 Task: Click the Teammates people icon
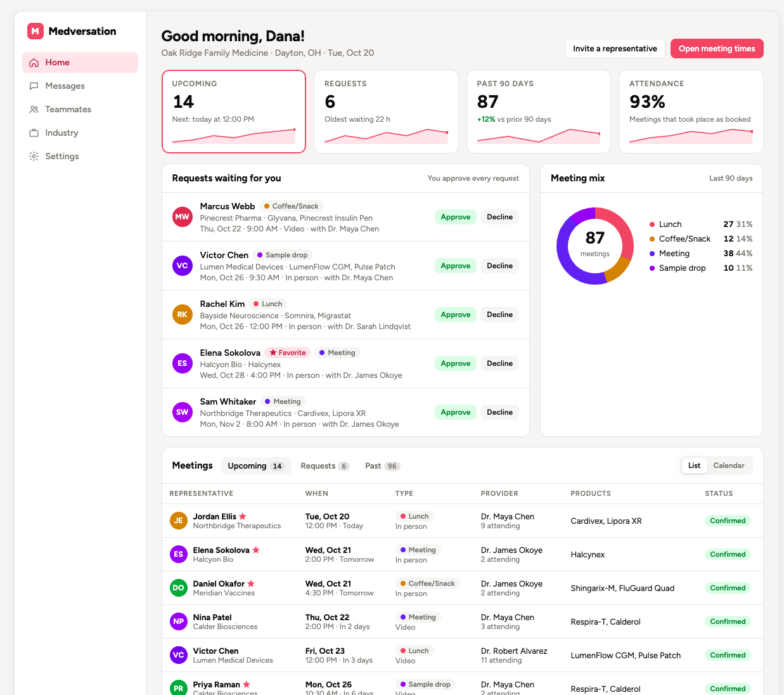click(34, 110)
